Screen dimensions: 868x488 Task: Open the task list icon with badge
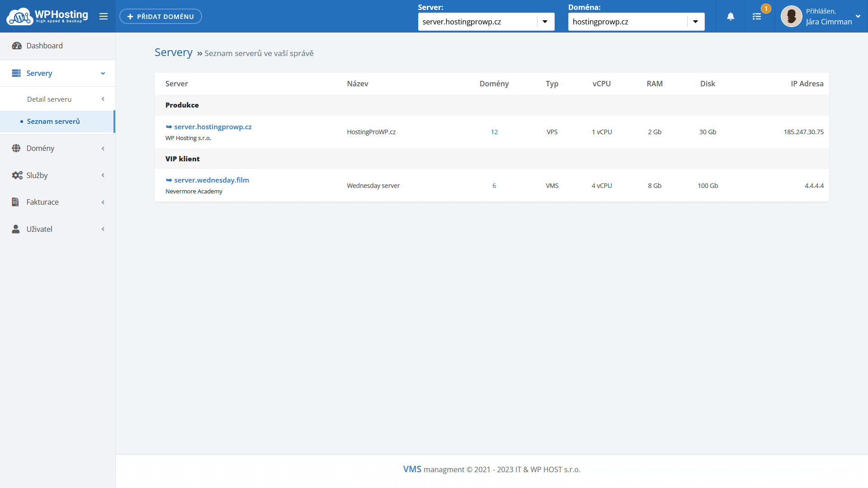point(757,16)
